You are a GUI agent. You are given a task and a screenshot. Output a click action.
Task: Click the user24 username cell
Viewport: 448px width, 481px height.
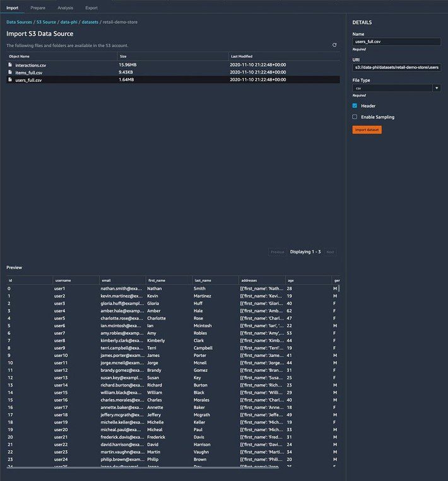point(61,459)
